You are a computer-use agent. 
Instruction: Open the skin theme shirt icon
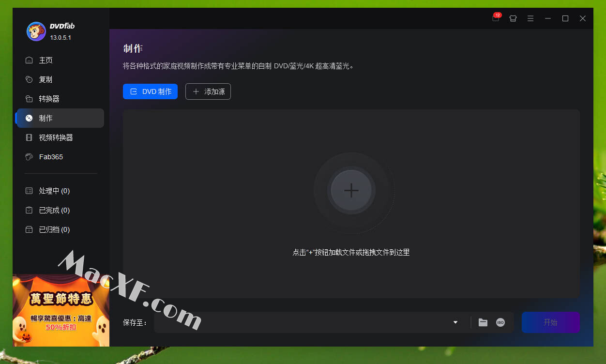pyautogui.click(x=513, y=18)
